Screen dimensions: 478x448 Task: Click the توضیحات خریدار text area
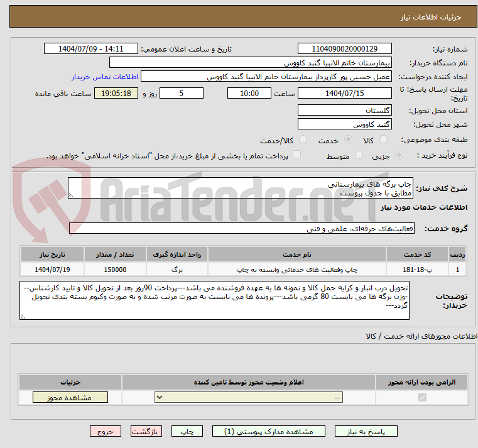[x=214, y=300]
